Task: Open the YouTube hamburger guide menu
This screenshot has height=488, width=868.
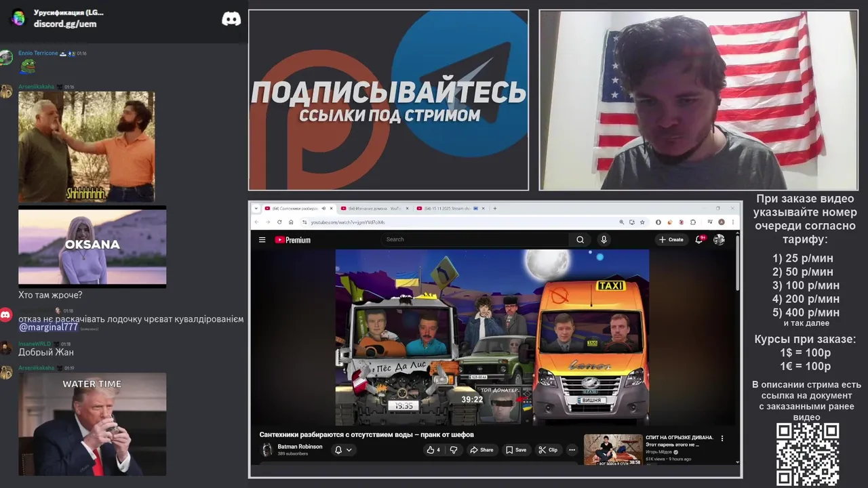Action: [x=262, y=239]
